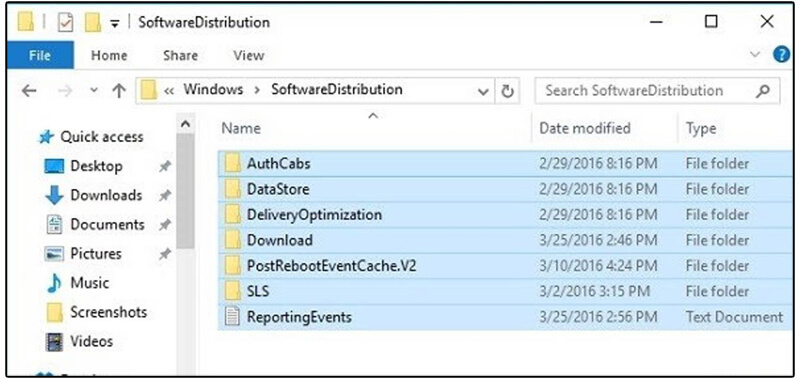Screen dimensions: 800x379
Task: Click the Text Document type cell
Action: pos(734,317)
